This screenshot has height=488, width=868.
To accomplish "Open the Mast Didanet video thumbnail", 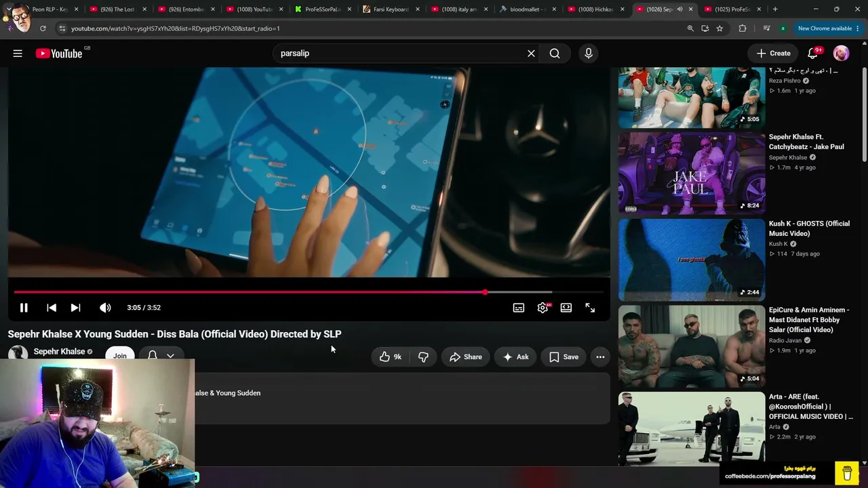I will pos(692,346).
